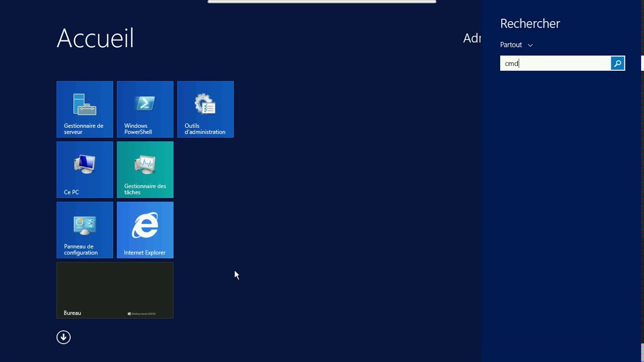Click the Rechercher heading text
This screenshot has width=644, height=362.
coord(530,24)
